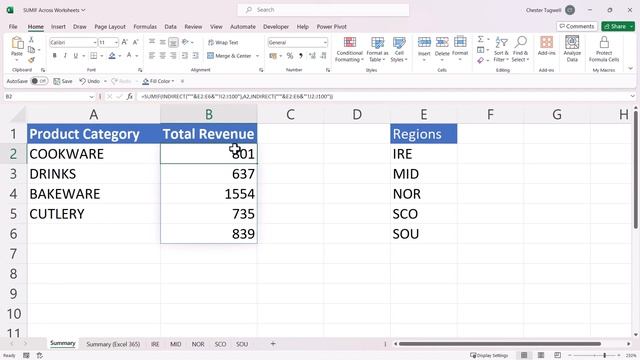
Task: Click the Clear eraser icon
Action: (x=481, y=60)
